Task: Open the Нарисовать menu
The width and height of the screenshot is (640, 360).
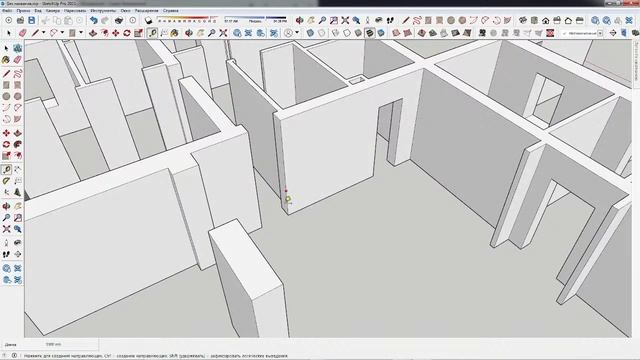Action: [75, 11]
